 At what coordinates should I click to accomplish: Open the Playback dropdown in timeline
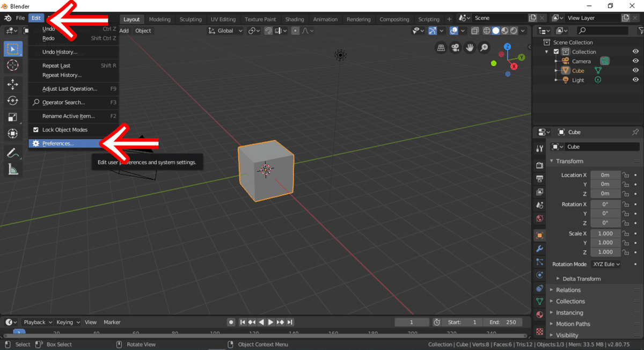[37, 322]
